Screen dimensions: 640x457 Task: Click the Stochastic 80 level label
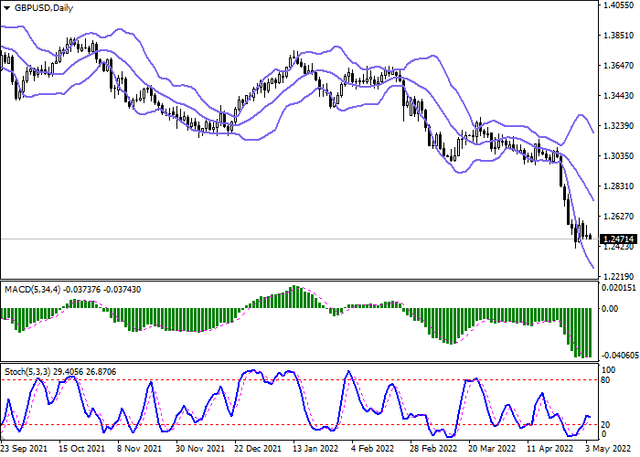[606, 381]
